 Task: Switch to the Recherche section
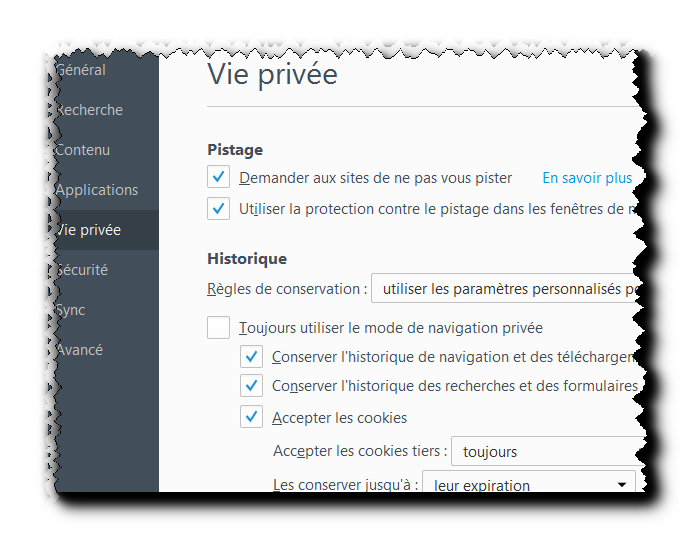(89, 110)
